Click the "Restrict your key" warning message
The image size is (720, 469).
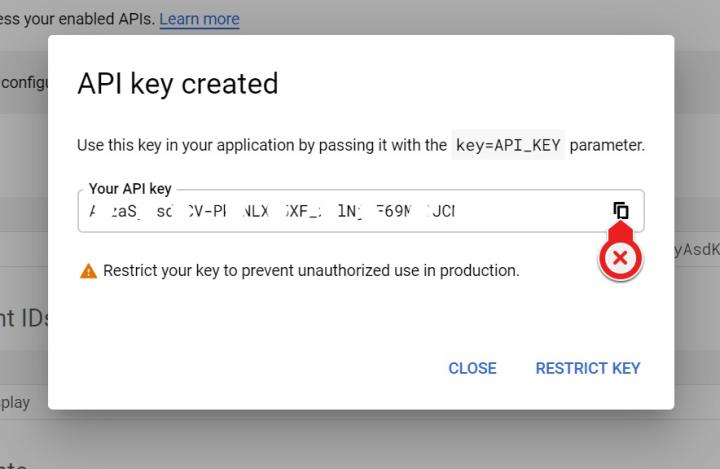pos(311,271)
